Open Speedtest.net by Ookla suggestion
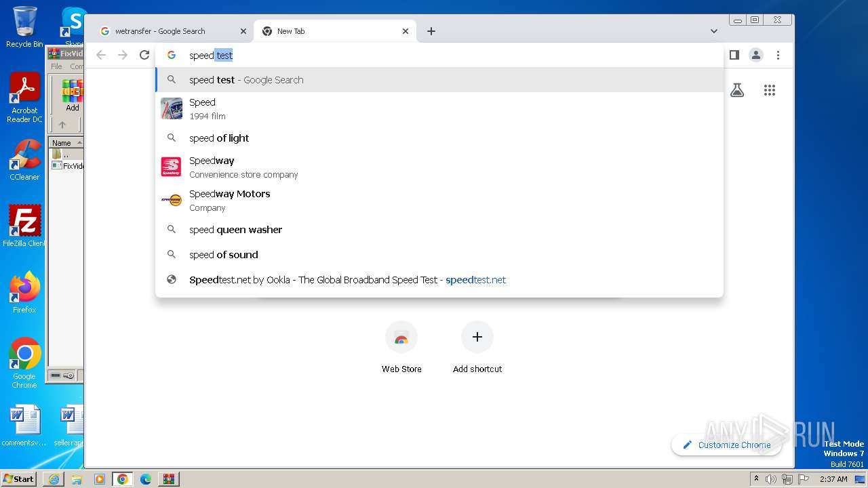Viewport: 868px width, 488px height. click(x=439, y=280)
